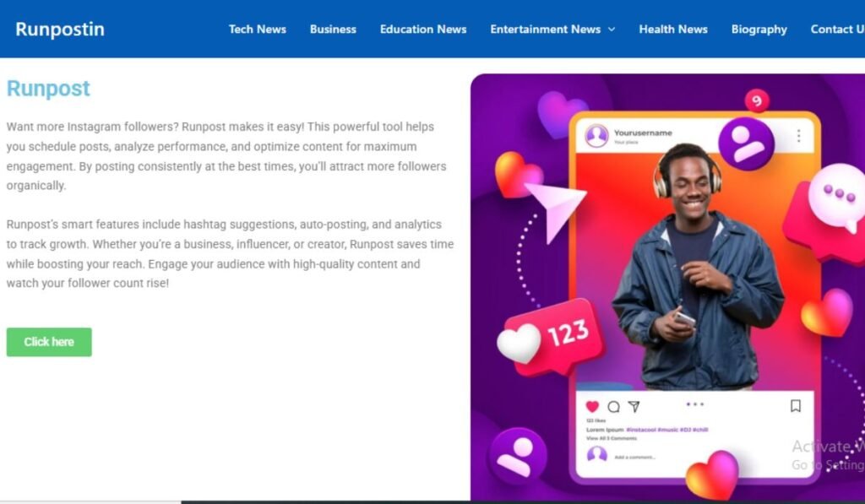This screenshot has width=865, height=504.
Task: Navigate to Health News
Action: coord(673,30)
